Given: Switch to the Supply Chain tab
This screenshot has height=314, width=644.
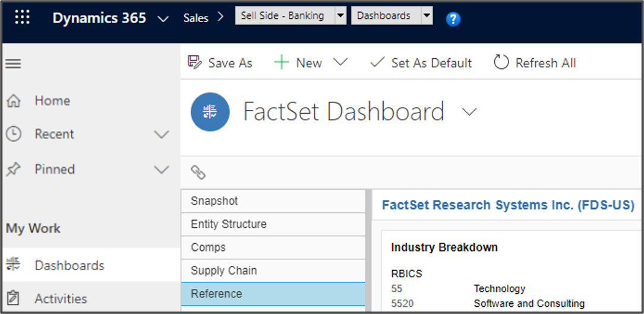Looking at the screenshot, I should 273,271.
